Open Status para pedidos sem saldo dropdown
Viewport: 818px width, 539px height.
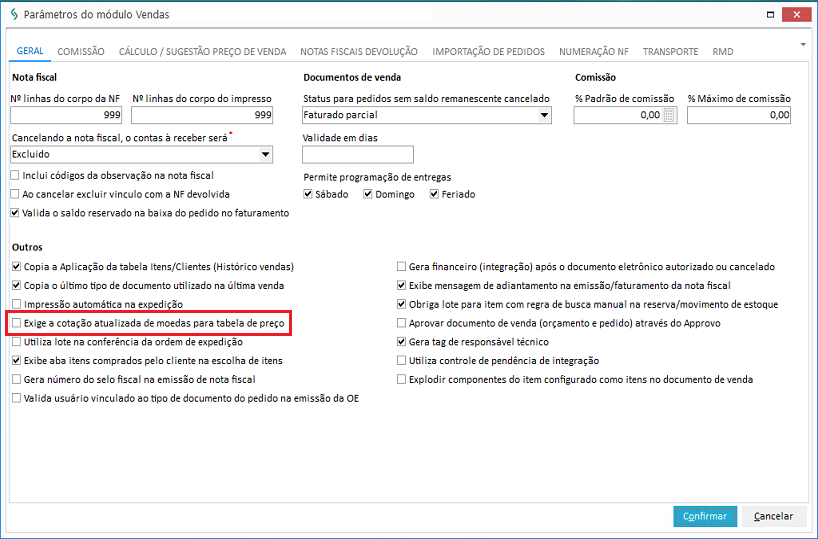[544, 116]
